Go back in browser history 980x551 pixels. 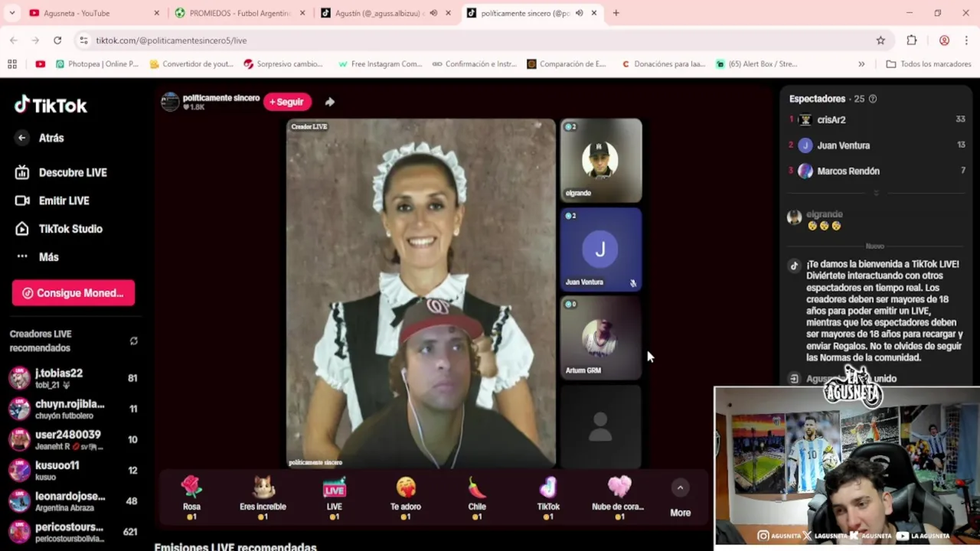(x=14, y=41)
